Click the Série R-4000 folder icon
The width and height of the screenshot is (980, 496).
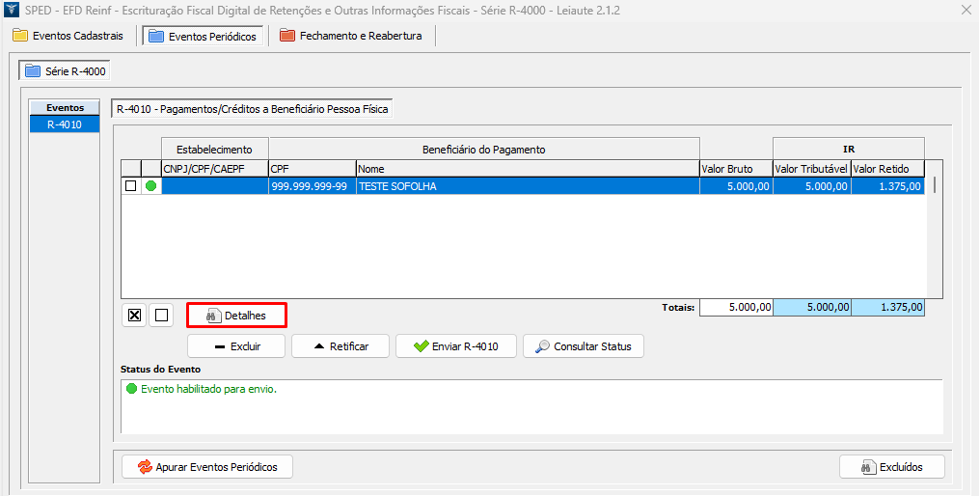pyautogui.click(x=34, y=70)
